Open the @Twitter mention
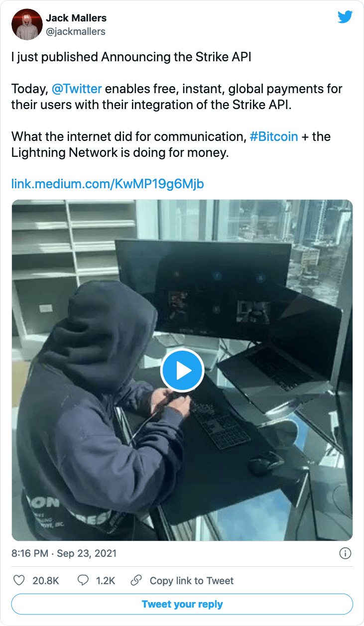The height and width of the screenshot is (626, 364). (x=77, y=89)
